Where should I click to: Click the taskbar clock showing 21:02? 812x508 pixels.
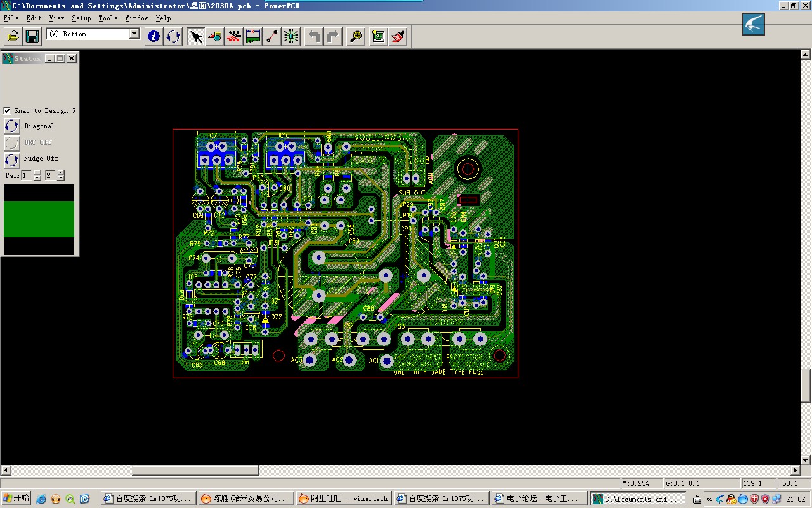pyautogui.click(x=795, y=499)
